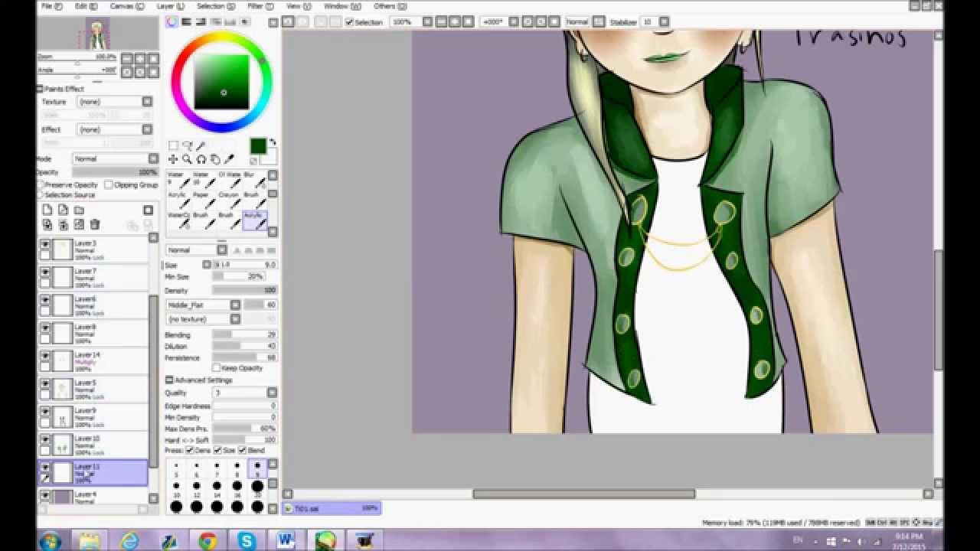Open the Chrome icon in taskbar
Viewport: 980px width, 551px height.
click(x=207, y=541)
